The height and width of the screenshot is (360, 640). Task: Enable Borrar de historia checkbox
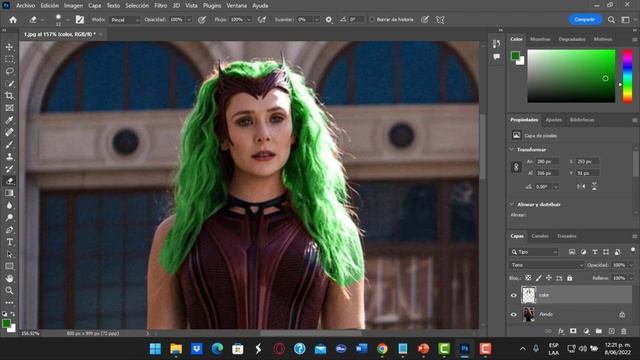pyautogui.click(x=372, y=20)
